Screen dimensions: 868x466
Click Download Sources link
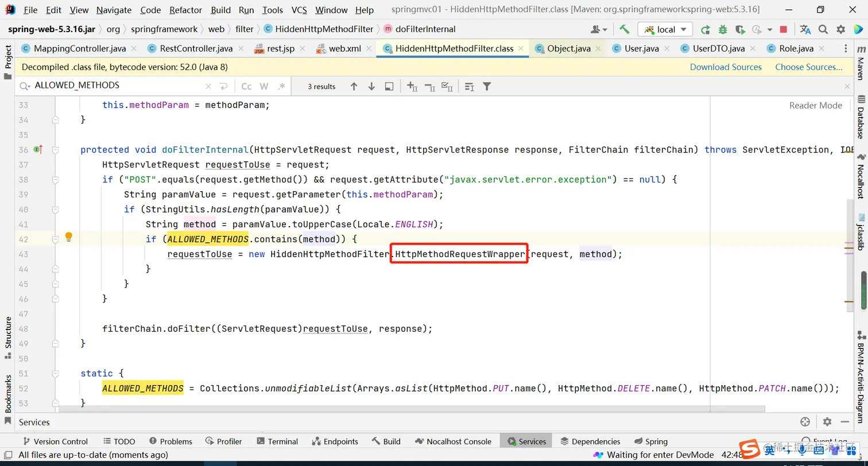tap(726, 67)
